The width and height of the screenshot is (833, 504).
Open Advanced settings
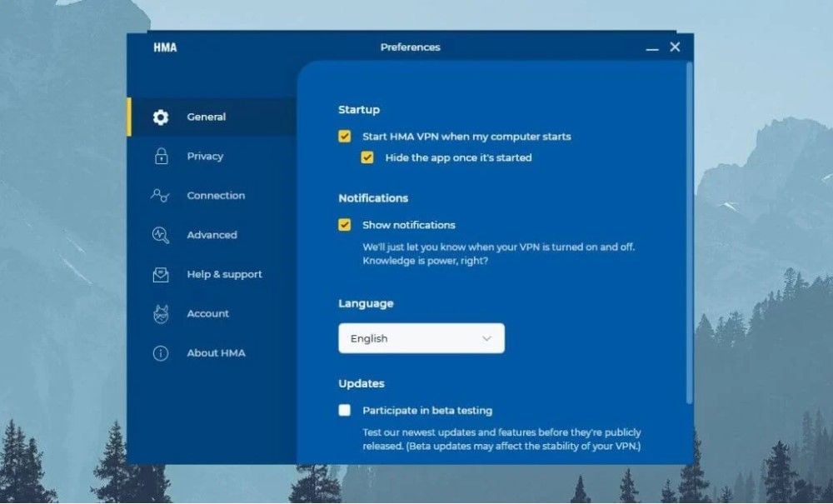212,235
